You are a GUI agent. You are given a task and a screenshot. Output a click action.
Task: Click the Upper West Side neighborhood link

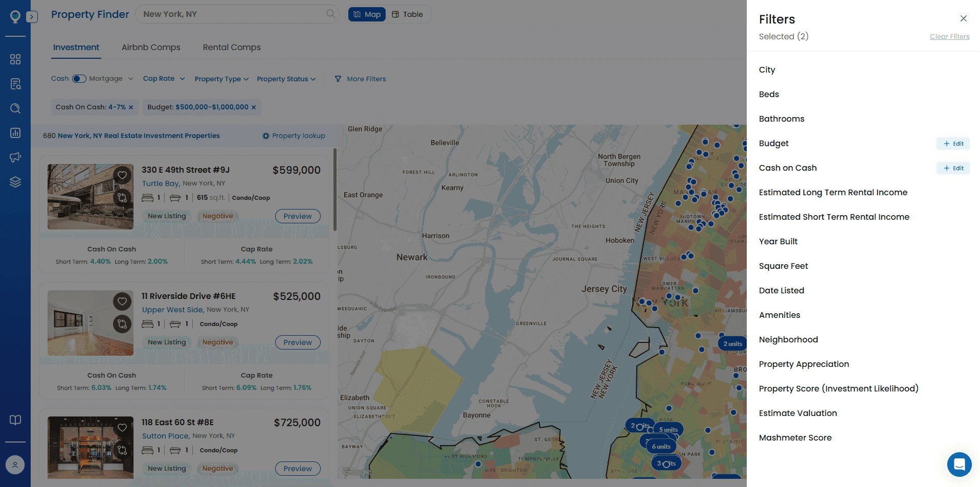[x=172, y=310]
